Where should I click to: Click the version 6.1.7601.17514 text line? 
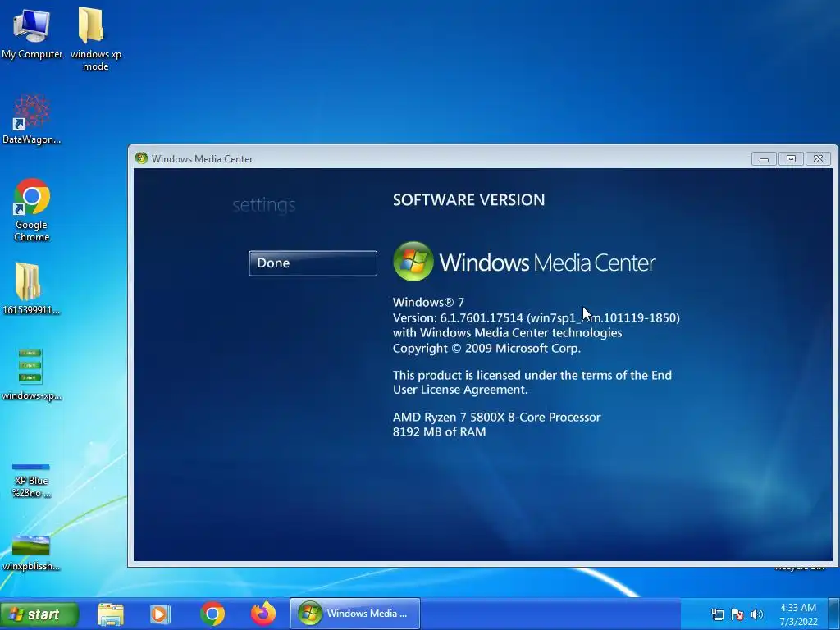click(536, 317)
